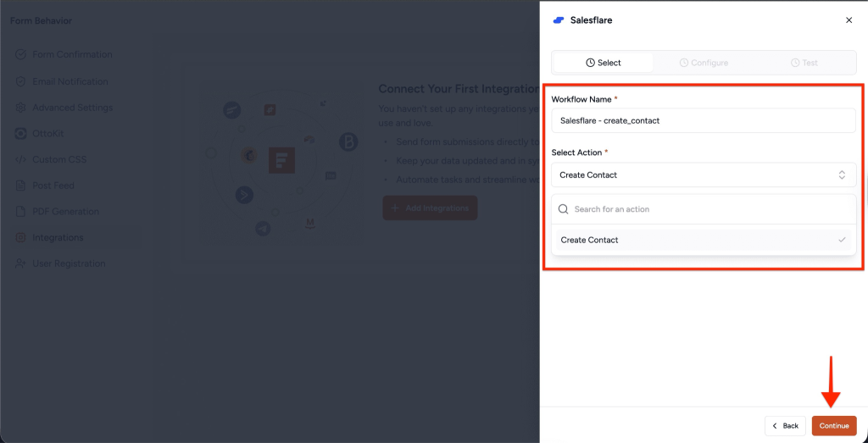This screenshot has width=868, height=443.
Task: Choose Create Contact from the list
Action: click(590, 240)
